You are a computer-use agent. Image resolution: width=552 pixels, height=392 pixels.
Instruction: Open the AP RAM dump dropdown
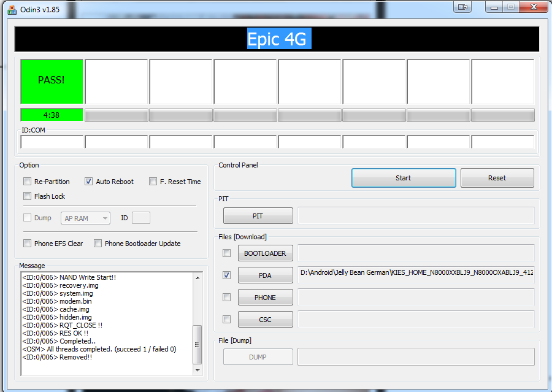click(x=85, y=218)
